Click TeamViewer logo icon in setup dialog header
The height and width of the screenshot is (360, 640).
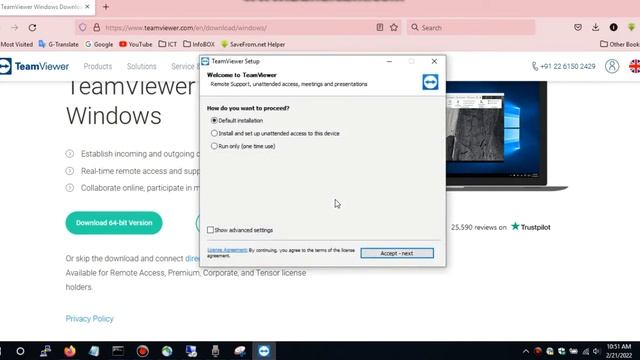[x=430, y=82]
